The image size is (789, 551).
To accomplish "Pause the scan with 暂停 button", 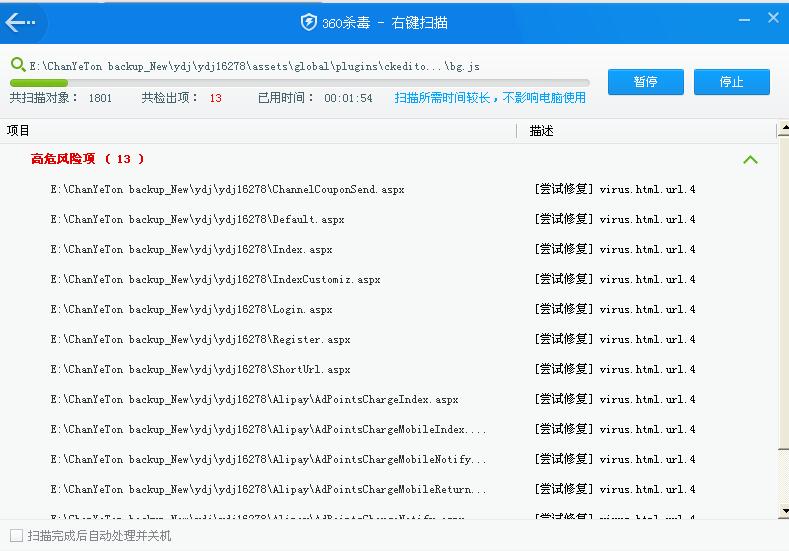I will (x=646, y=82).
